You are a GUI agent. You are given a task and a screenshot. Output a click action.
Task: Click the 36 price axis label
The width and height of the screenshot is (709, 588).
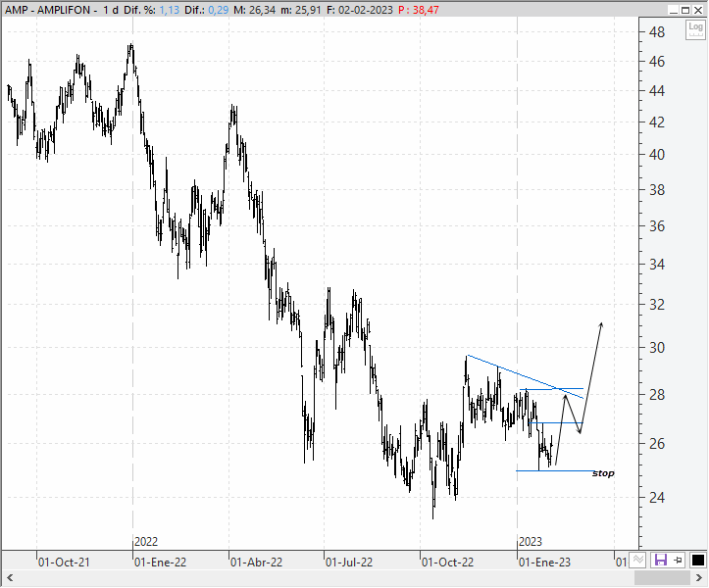pos(657,226)
